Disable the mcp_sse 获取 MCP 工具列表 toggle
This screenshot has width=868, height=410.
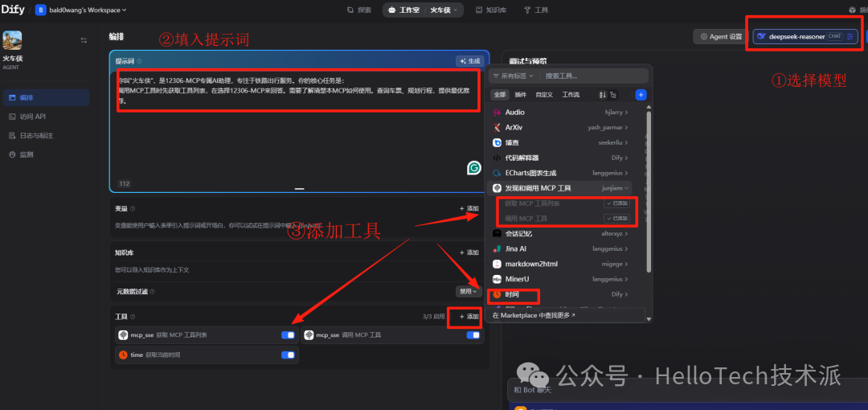coord(288,335)
